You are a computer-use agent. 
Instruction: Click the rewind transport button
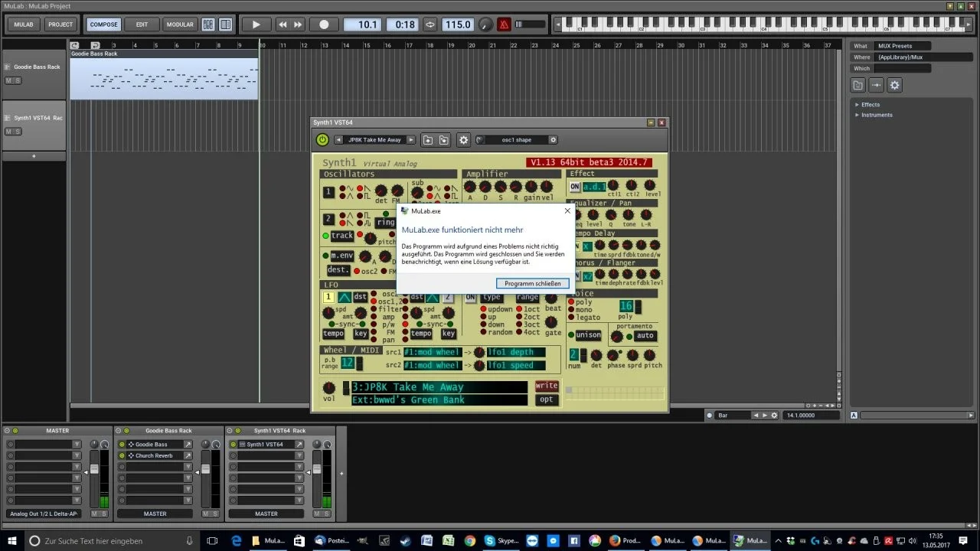click(x=283, y=24)
